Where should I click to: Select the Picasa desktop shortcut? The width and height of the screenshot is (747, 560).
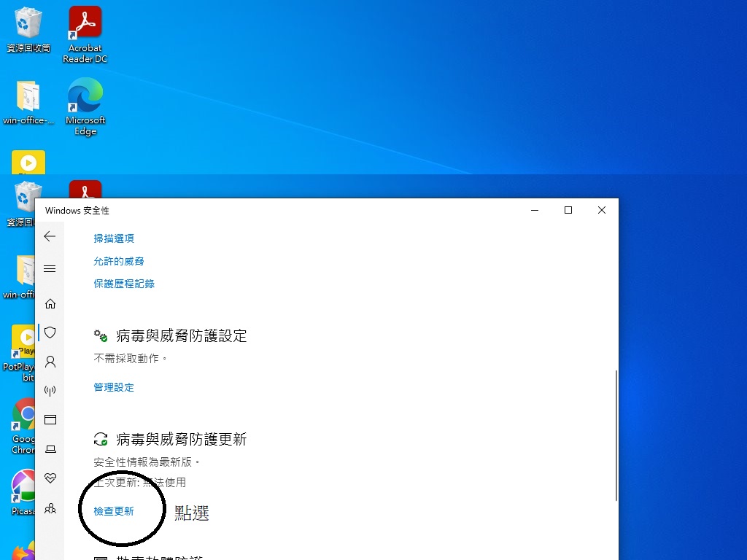click(23, 492)
